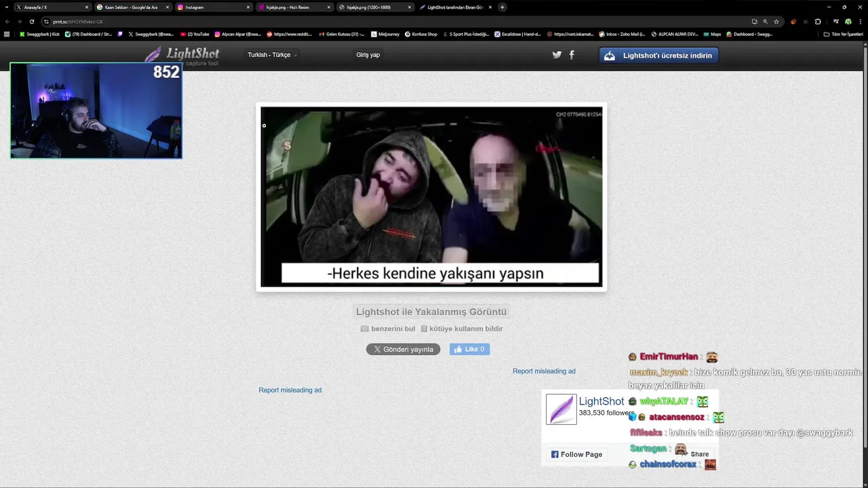This screenshot has width=868, height=488.
Task: Click the site info icon beside URL
Action: [x=46, y=22]
